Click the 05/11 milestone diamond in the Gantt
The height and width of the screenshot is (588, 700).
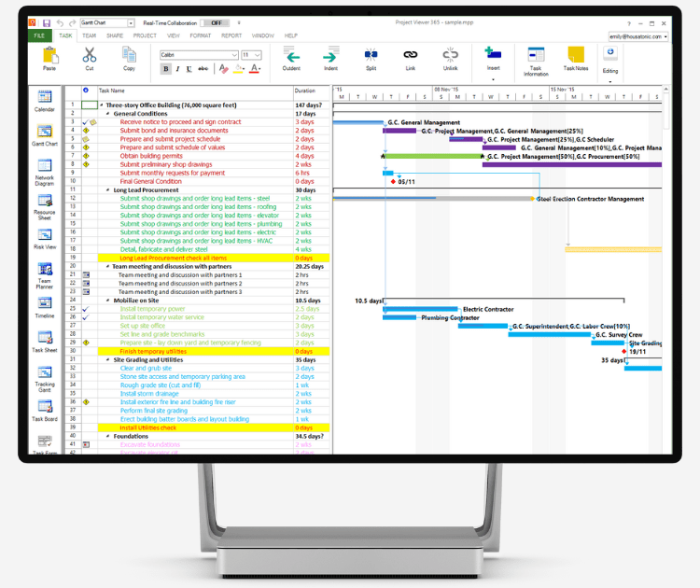tap(393, 182)
